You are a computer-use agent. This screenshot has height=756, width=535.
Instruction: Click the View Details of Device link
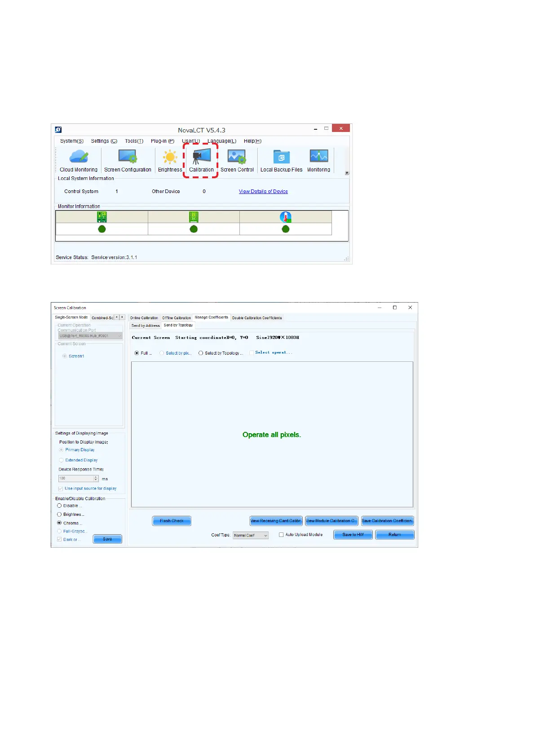263,191
